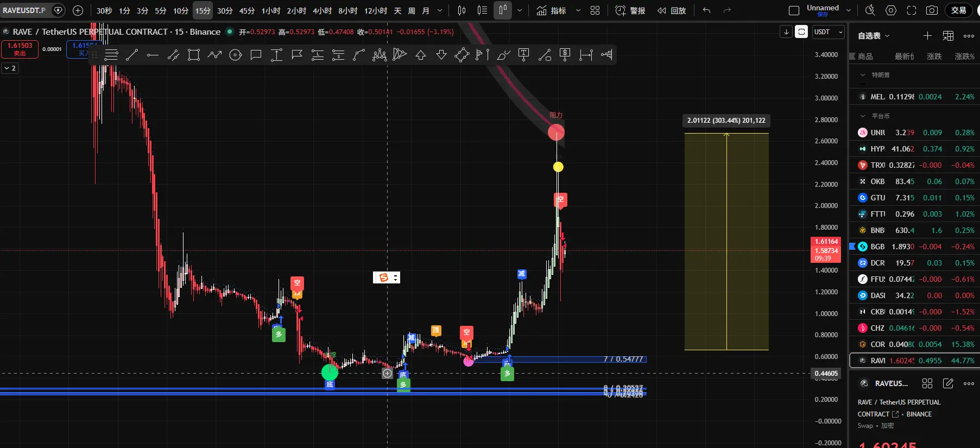
Task: Open the 交易 trading panel
Action: click(959, 10)
